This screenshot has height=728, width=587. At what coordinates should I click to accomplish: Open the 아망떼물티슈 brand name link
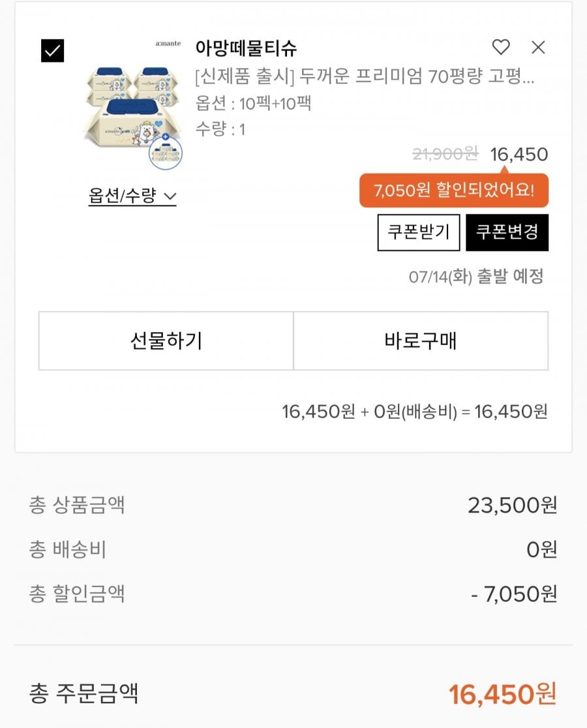click(246, 48)
